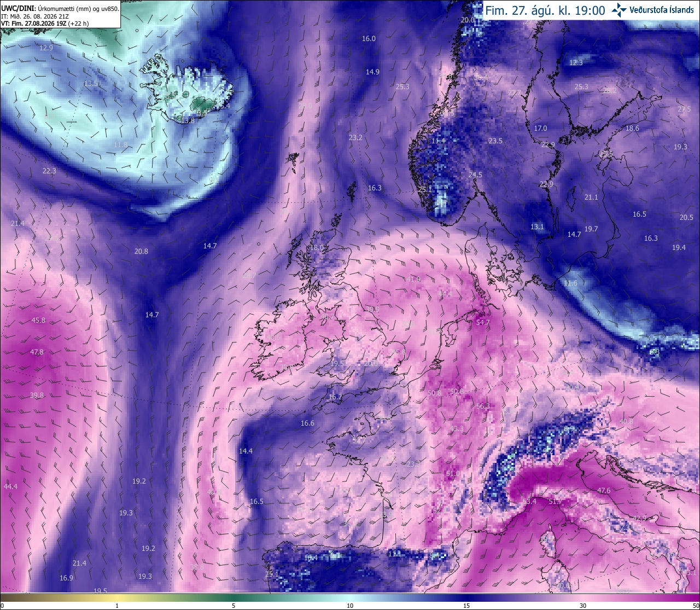This screenshot has width=700, height=610.
Task: Click the 1 tick on color scale
Action: point(117,606)
